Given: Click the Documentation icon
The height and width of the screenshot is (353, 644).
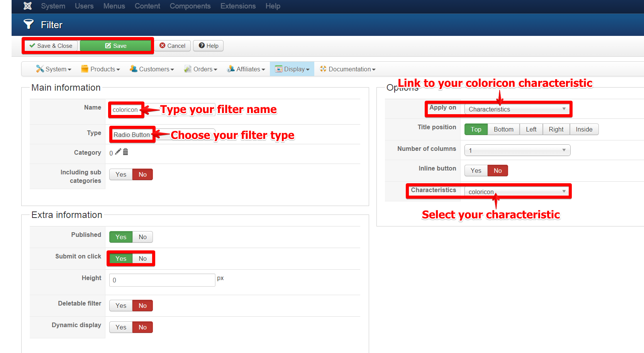Looking at the screenshot, I should (323, 69).
